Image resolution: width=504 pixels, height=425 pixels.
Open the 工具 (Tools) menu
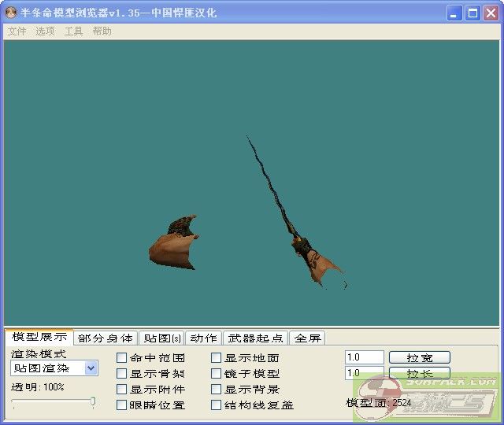click(73, 31)
